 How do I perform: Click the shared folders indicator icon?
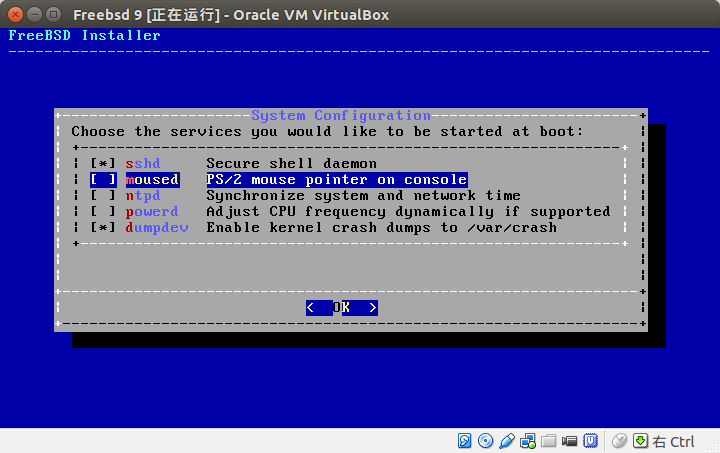tap(548, 441)
